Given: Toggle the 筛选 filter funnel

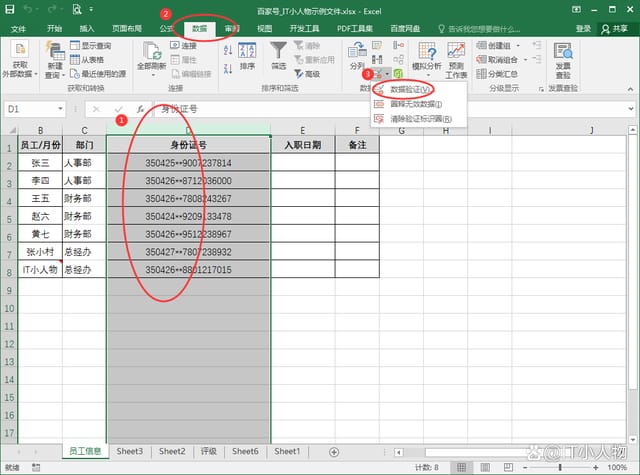Looking at the screenshot, I should coord(278,56).
